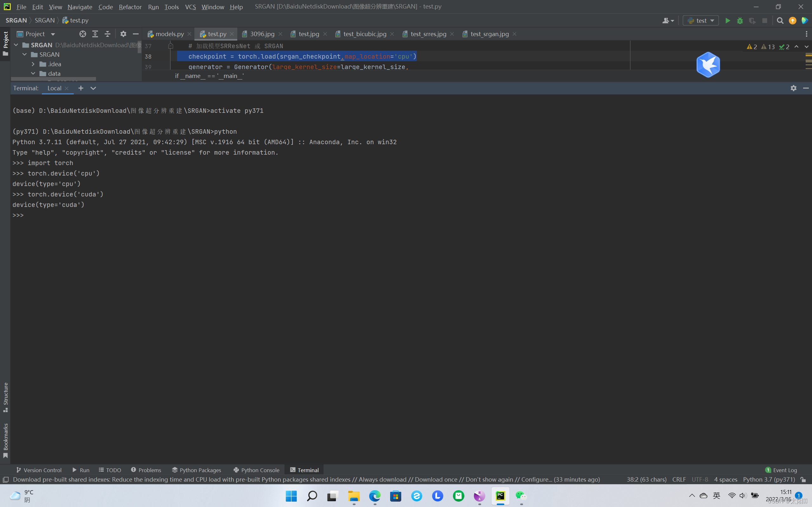Viewport: 812px width, 507px height.
Task: Run the test configuration
Action: 728,20
